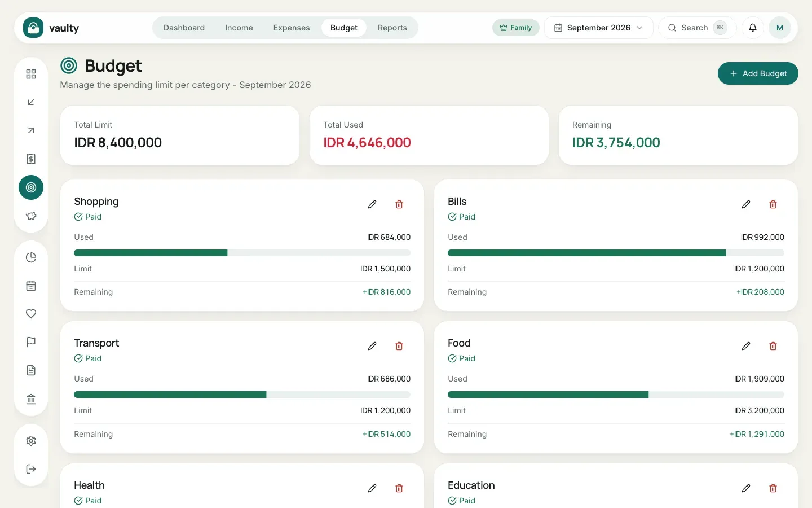Click the Remaining IDR 3,754,000 value
The width and height of the screenshot is (812, 508).
pyautogui.click(x=616, y=143)
